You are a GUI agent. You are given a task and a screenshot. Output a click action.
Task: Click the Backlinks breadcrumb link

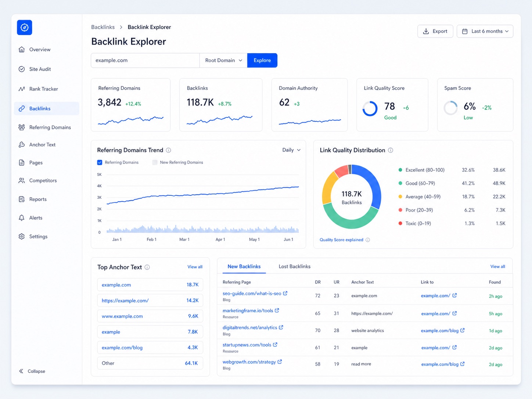click(x=103, y=27)
